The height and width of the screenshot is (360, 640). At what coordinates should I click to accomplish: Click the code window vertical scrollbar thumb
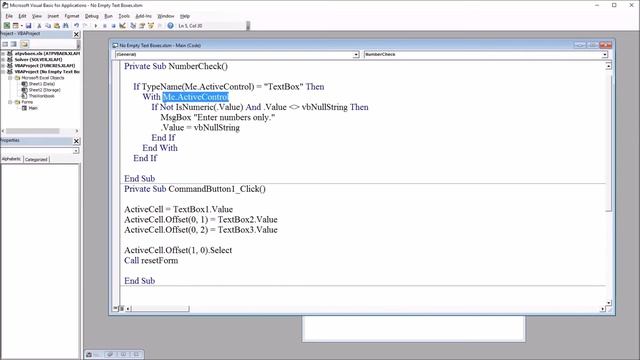[x=608, y=143]
